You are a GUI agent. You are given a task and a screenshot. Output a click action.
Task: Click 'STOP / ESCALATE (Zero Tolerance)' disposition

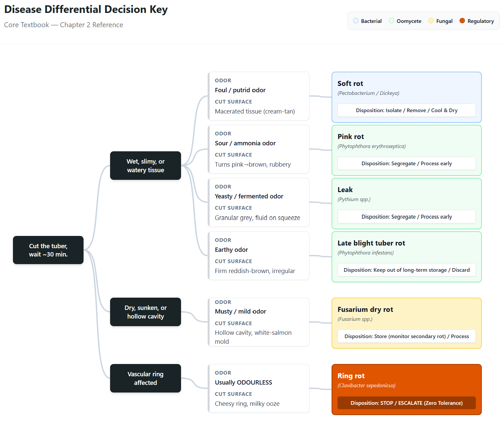click(407, 403)
